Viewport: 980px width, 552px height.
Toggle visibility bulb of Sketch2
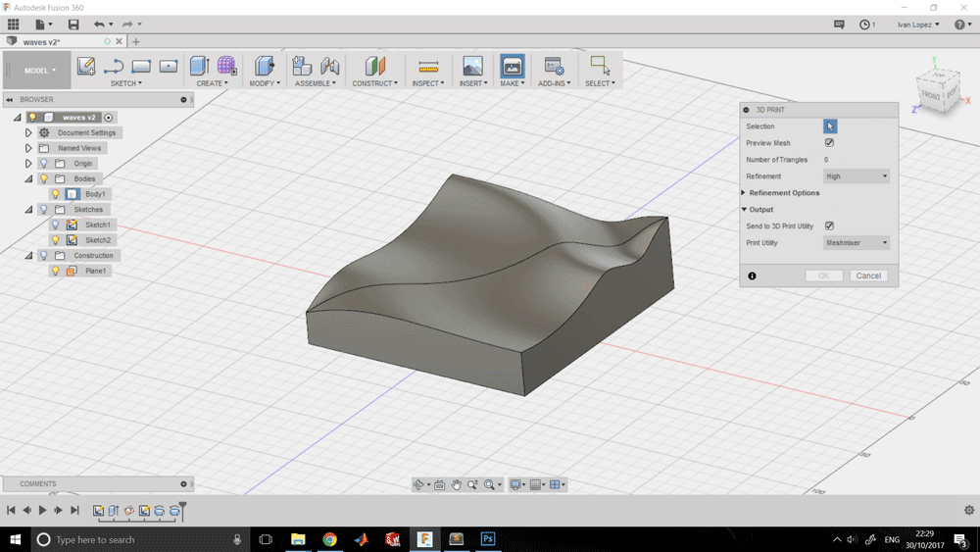pos(56,240)
